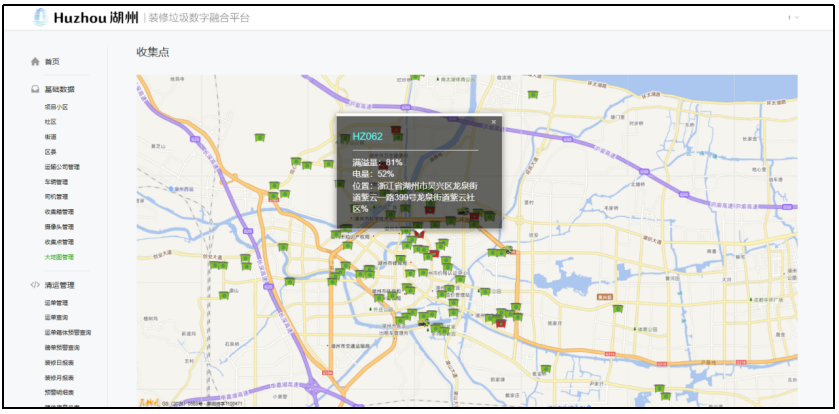Open 大地图管理 in the sidebar
839x414 pixels.
pyautogui.click(x=59, y=257)
